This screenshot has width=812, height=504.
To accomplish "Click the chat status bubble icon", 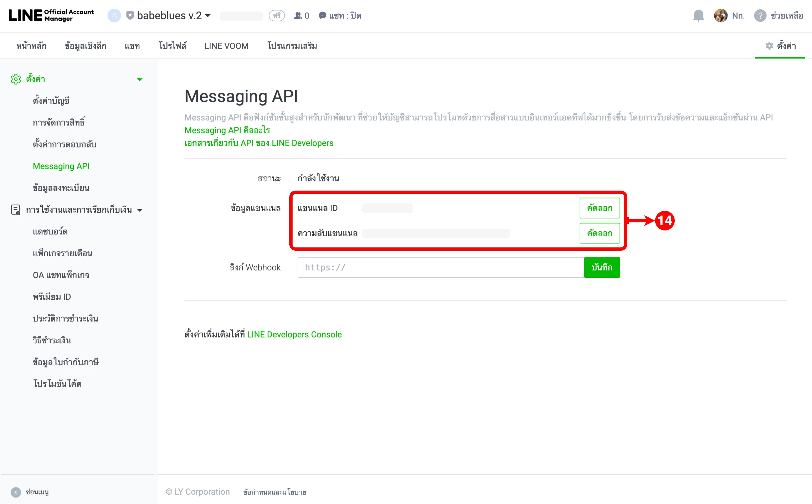I will point(322,16).
